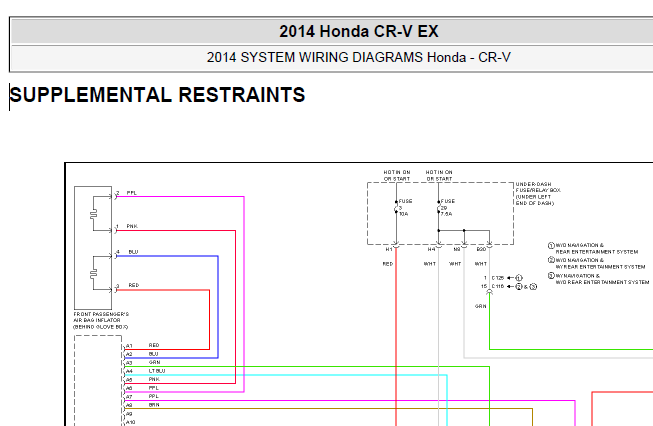The width and height of the screenshot is (653, 426).
Task: Click note 3 'W/ NAVIGATION & W/O REAR ENTERTAINMENT'
Action: (602, 279)
